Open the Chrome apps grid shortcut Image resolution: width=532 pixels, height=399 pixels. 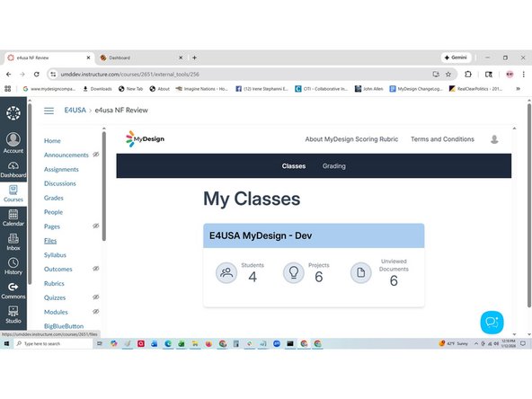pyautogui.click(x=8, y=89)
